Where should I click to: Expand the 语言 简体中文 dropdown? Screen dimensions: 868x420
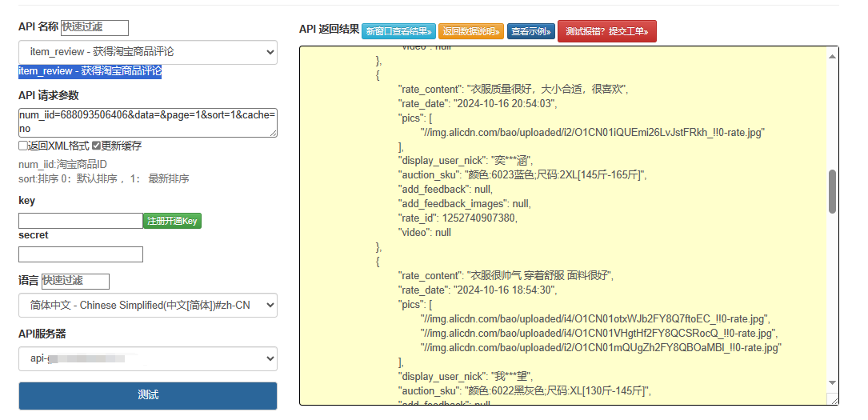coord(148,305)
